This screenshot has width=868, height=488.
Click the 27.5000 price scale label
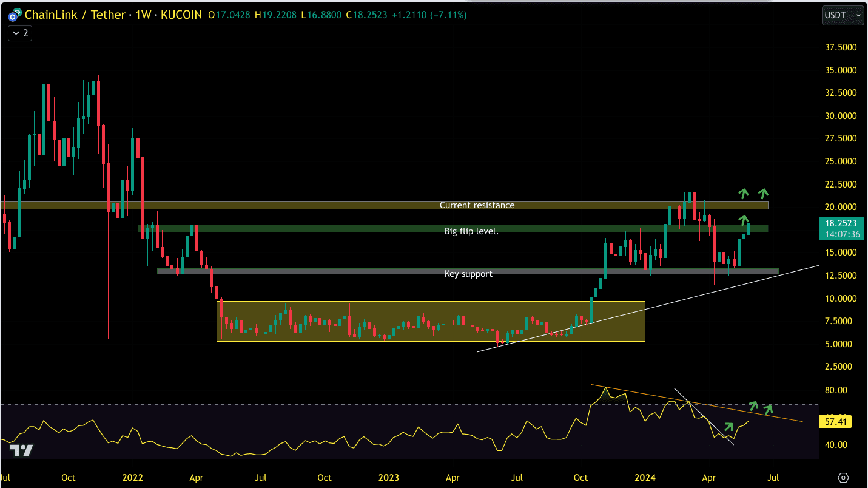coord(839,138)
